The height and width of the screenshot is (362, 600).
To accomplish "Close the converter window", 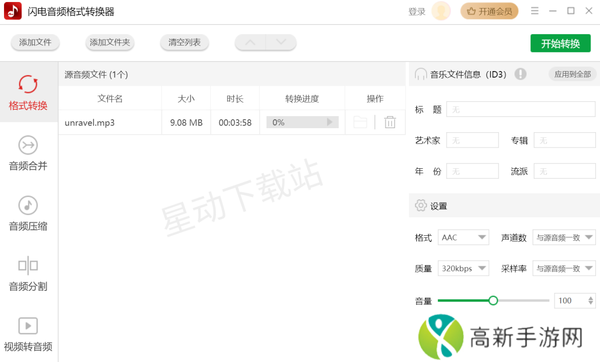I will click(x=589, y=11).
